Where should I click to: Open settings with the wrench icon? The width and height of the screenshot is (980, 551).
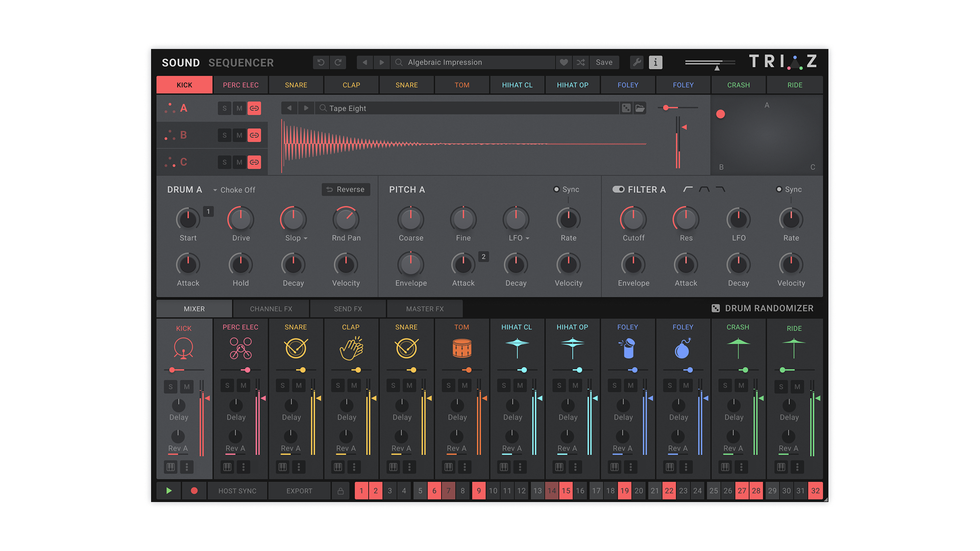click(x=636, y=62)
